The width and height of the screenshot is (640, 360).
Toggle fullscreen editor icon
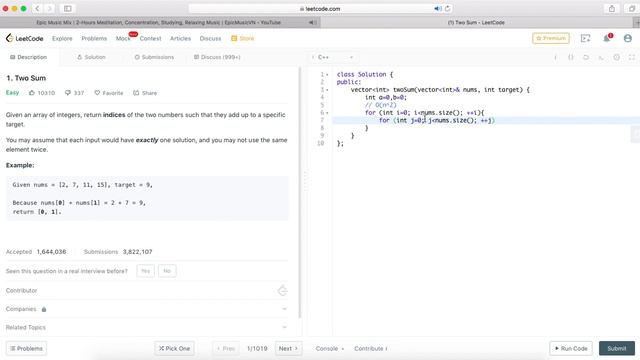[x=631, y=57]
